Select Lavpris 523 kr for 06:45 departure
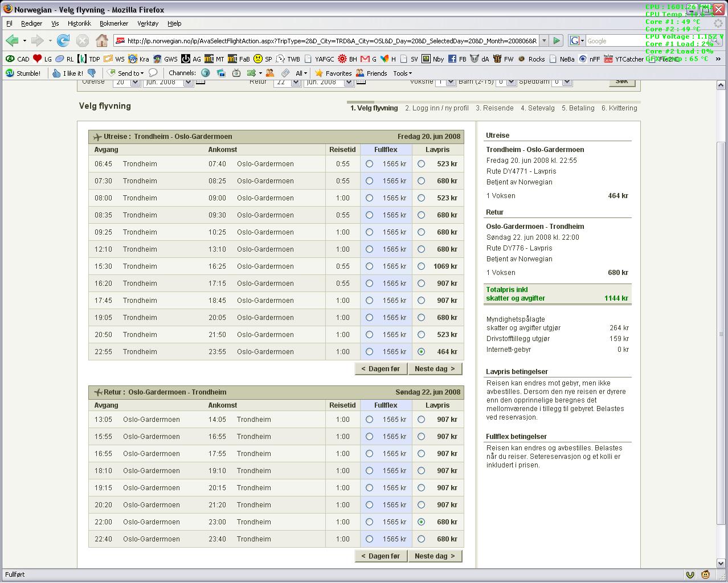Image resolution: width=728 pixels, height=583 pixels. coord(421,163)
